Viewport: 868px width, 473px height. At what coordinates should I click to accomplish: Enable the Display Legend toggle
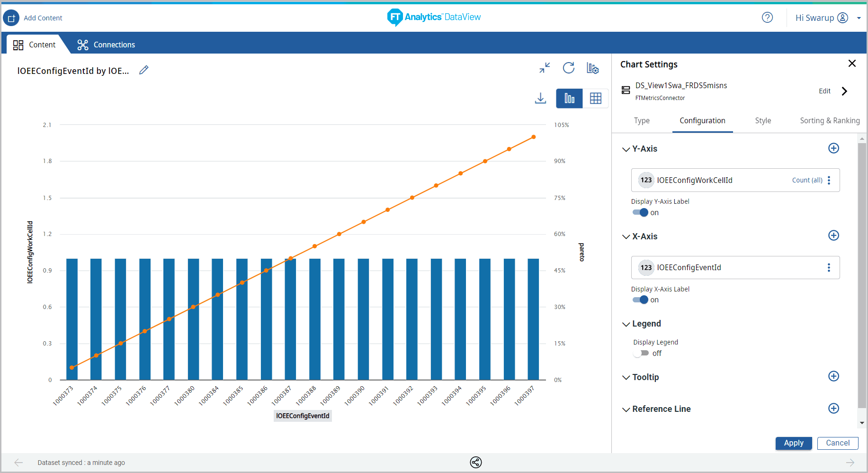(641, 353)
